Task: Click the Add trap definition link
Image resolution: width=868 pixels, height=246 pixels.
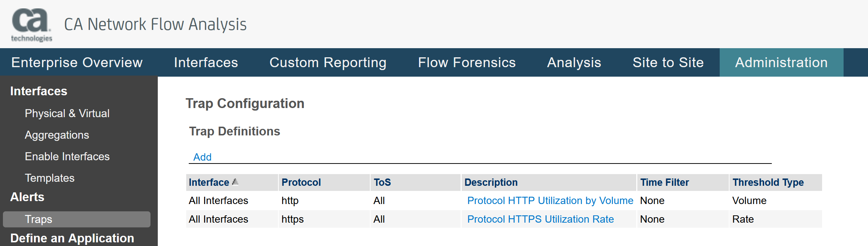Action: tap(202, 157)
